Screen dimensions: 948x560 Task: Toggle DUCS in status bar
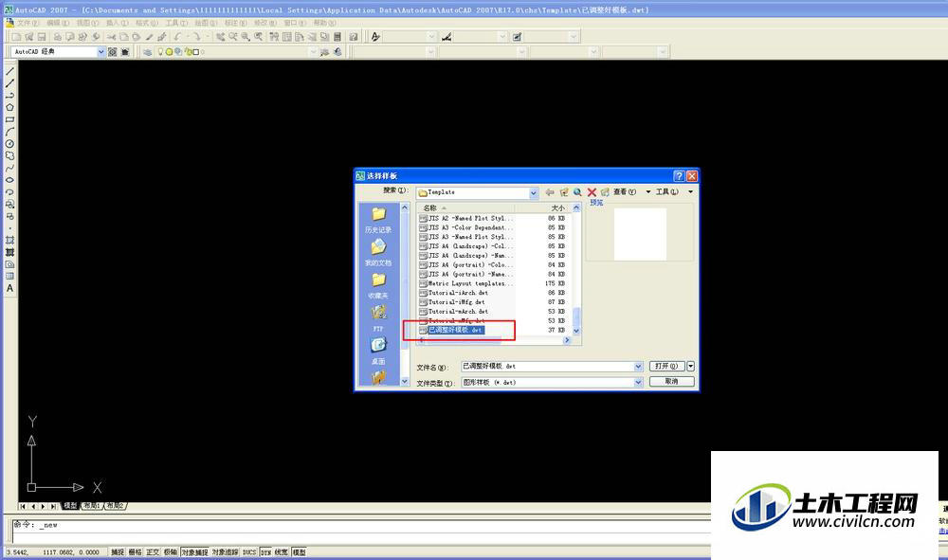pyautogui.click(x=249, y=552)
